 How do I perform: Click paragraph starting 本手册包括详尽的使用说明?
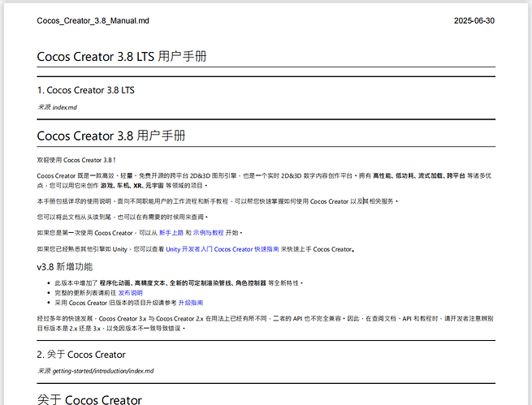tap(217, 201)
